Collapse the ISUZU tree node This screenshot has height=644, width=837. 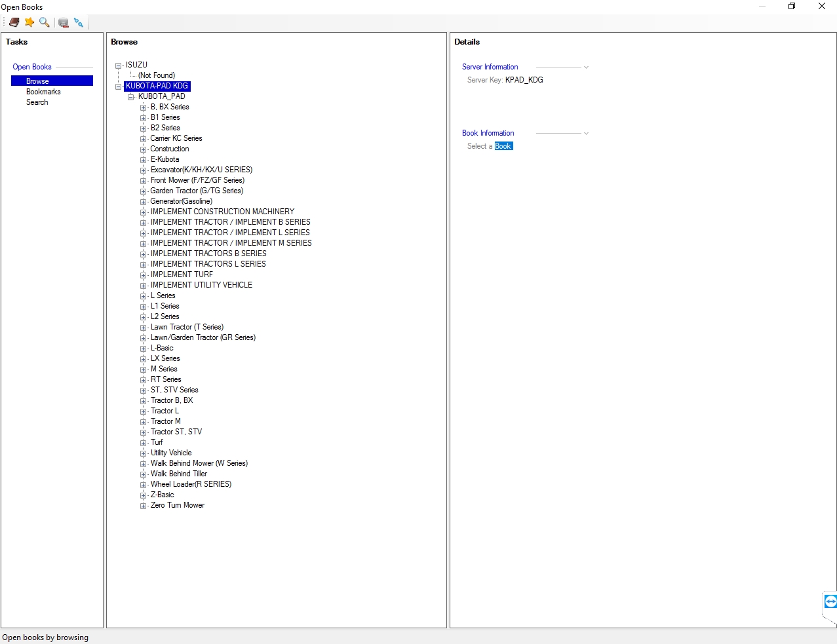[x=119, y=66]
